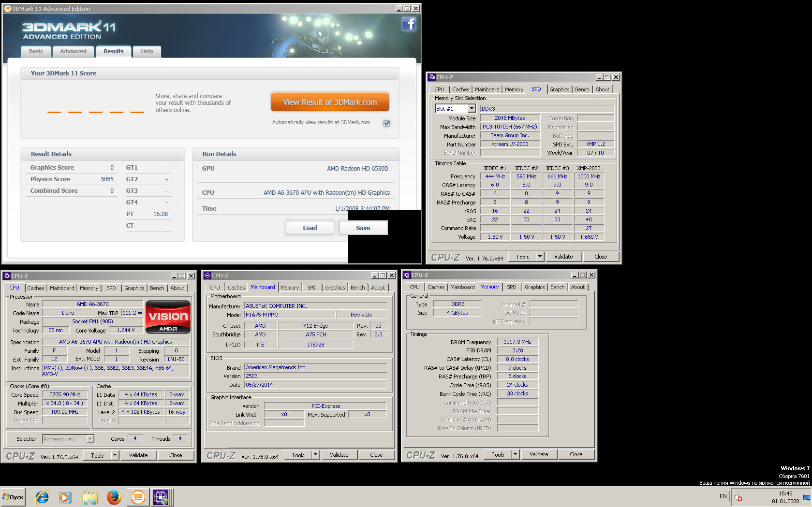Click the F1A75-M PRO model field
The image size is (812, 507).
(x=290, y=315)
